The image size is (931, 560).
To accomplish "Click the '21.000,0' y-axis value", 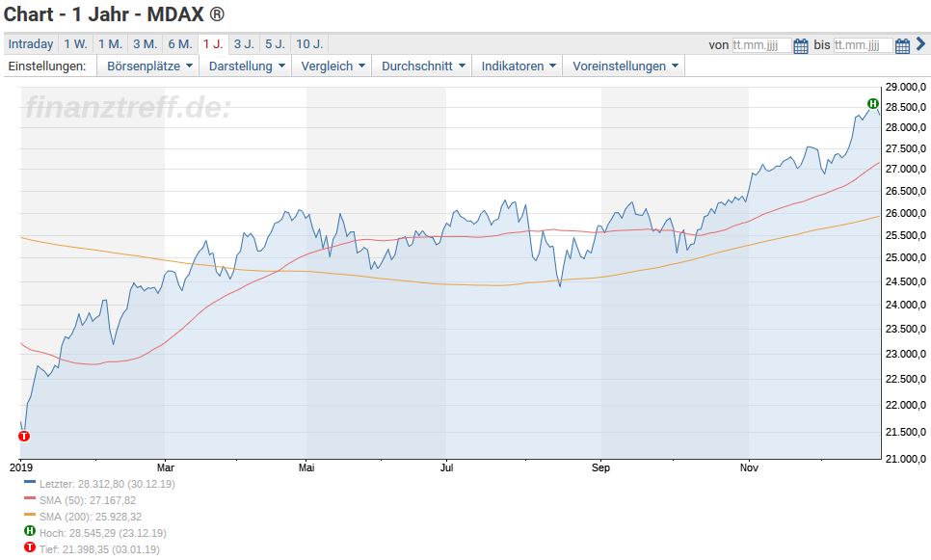I will [x=906, y=459].
